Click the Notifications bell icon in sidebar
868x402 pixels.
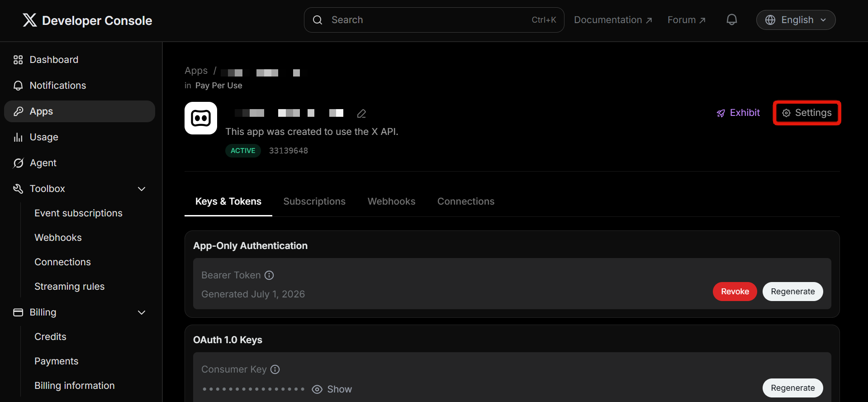(18, 86)
